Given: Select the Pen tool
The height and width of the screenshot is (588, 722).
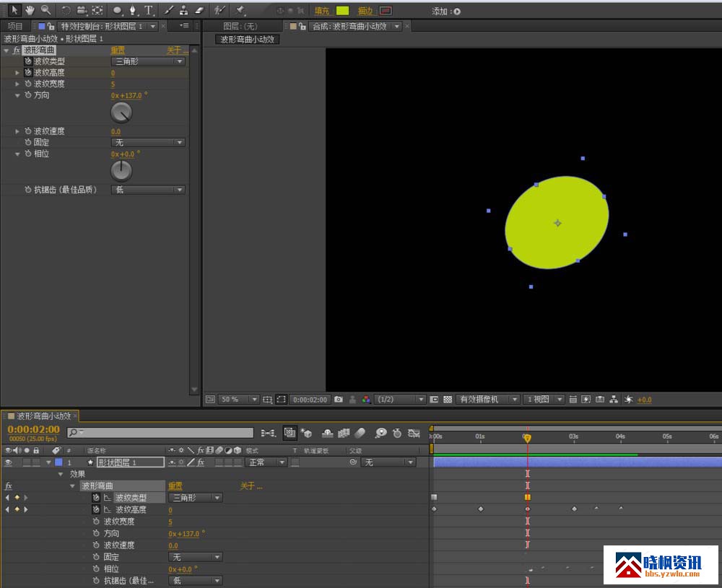Looking at the screenshot, I should pyautogui.click(x=133, y=10).
